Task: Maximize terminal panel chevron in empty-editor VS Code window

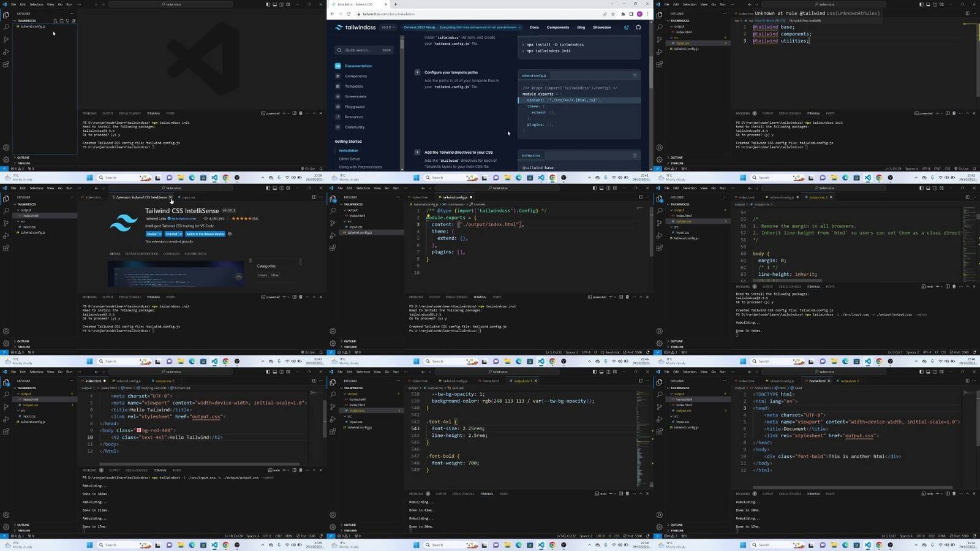Action: pyautogui.click(x=314, y=113)
